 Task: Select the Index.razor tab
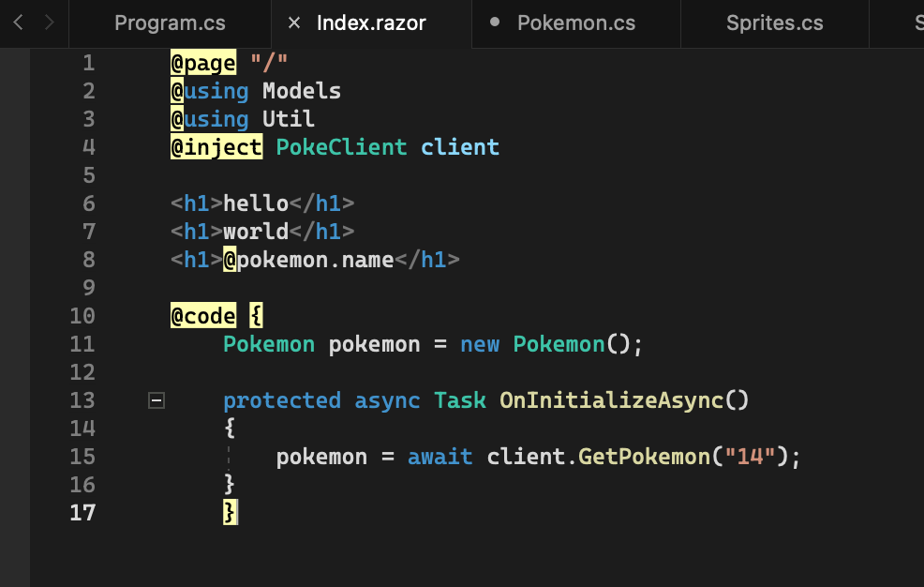coord(371,23)
